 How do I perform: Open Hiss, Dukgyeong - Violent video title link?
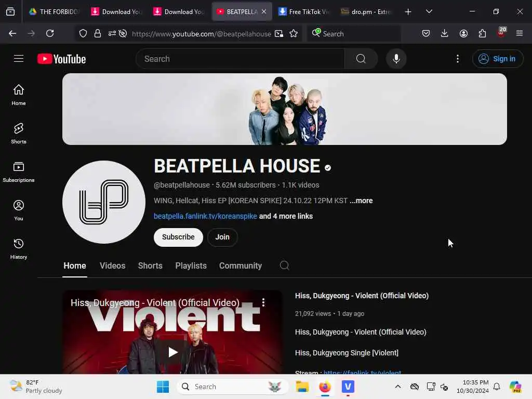(x=362, y=296)
